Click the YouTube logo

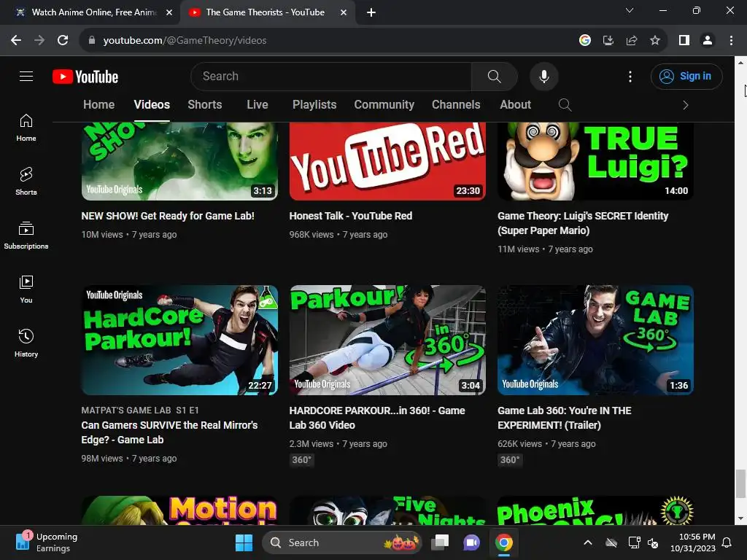(85, 77)
